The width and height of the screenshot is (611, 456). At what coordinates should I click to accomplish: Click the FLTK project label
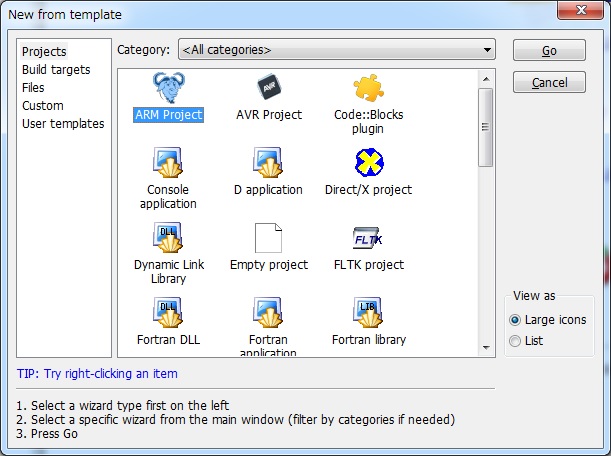click(369, 265)
